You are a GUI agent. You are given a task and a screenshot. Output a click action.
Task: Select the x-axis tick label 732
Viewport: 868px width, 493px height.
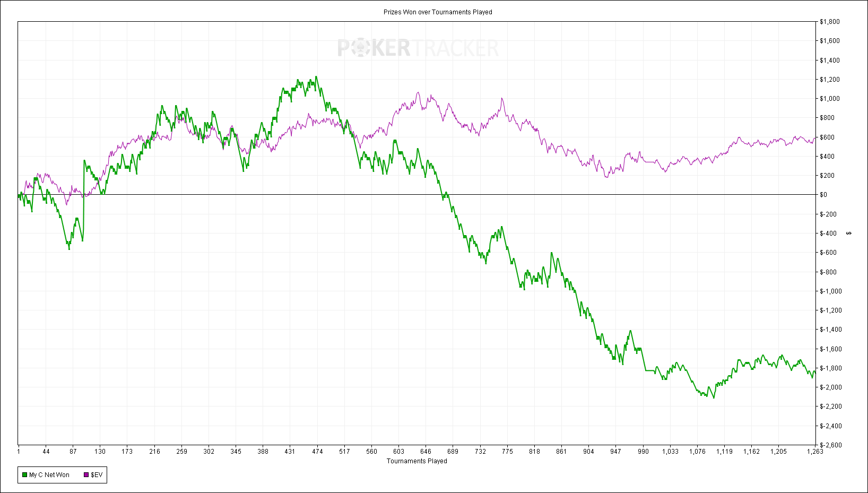(x=481, y=452)
